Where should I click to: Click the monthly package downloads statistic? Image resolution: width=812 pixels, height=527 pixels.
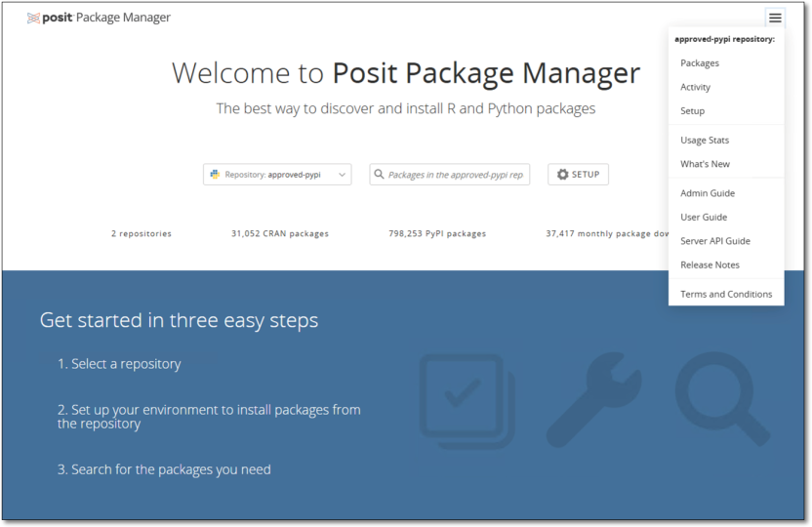(x=607, y=234)
